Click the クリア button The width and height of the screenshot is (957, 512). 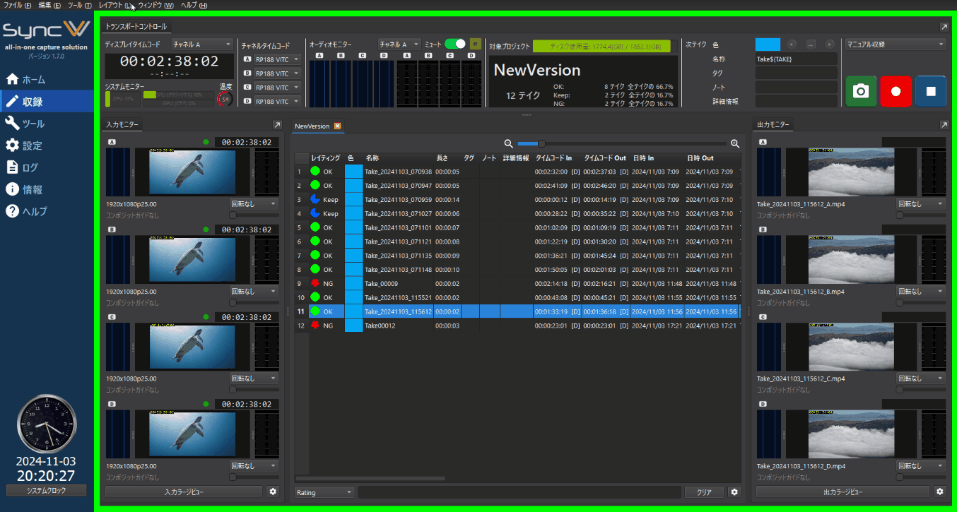click(704, 492)
